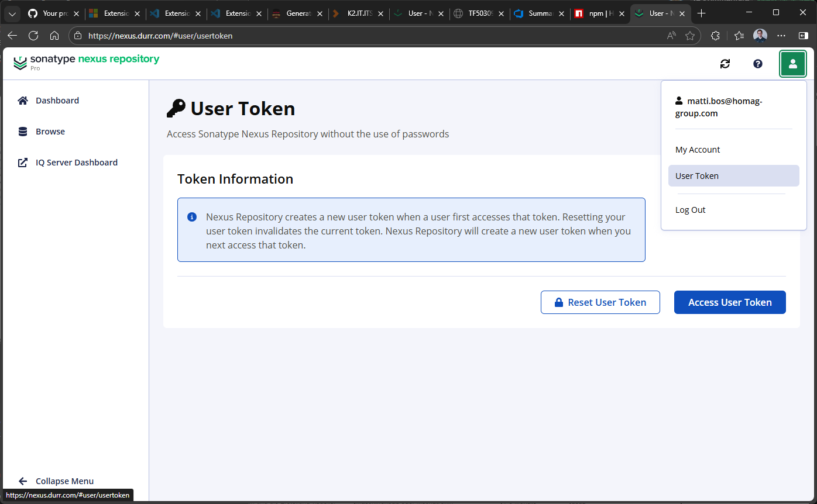The height and width of the screenshot is (504, 817).
Task: Click the browser home button
Action: click(54, 36)
